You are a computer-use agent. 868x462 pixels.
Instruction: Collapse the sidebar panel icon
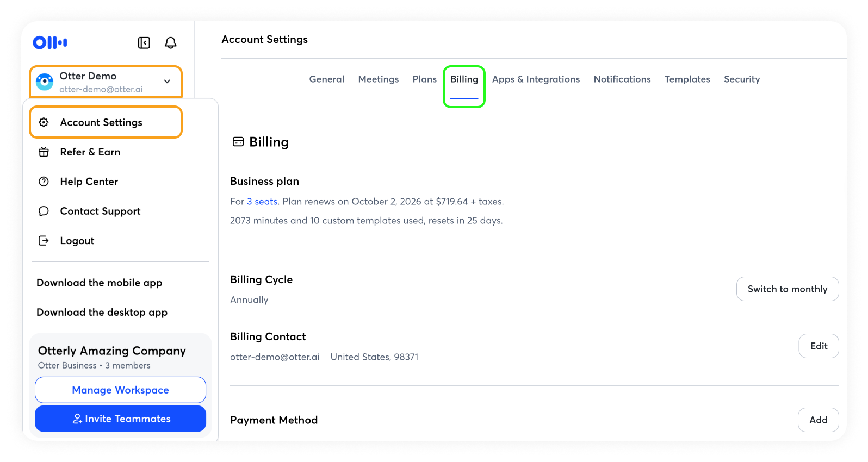pyautogui.click(x=144, y=43)
